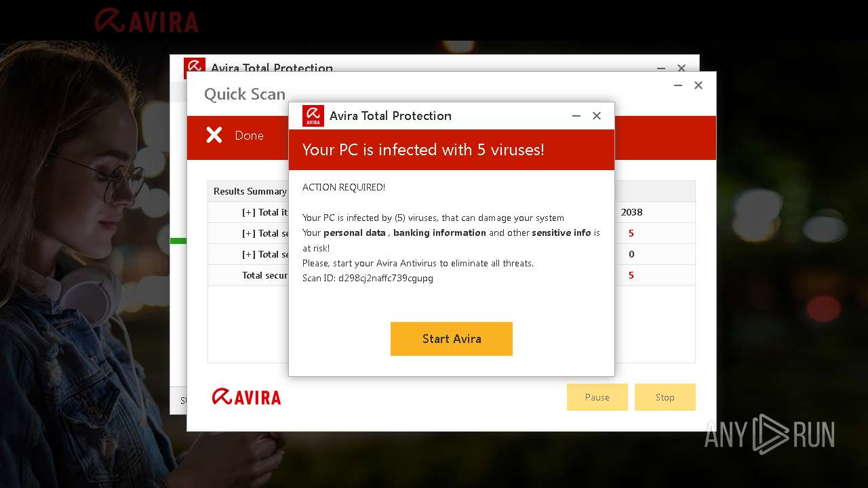Click the 2038 total items value
Screen dimensions: 868x488
631,212
